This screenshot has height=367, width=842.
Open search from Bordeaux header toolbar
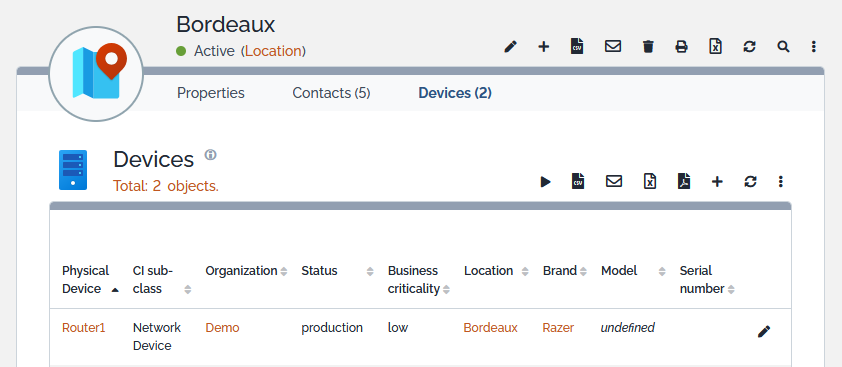(x=783, y=47)
